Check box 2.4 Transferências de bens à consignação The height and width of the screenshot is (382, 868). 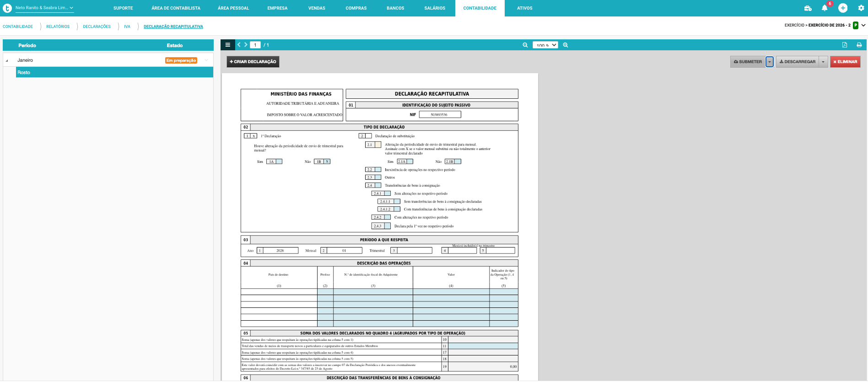[378, 185]
